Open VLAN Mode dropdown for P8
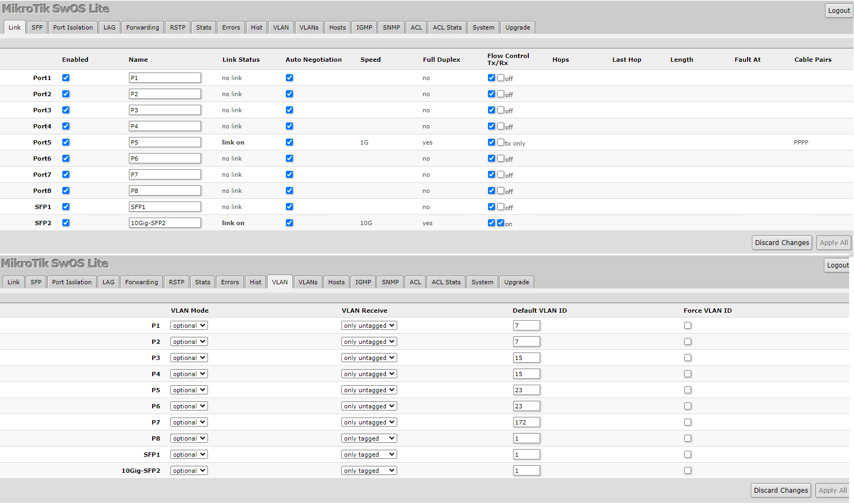The width and height of the screenshot is (854, 504). 189,438
